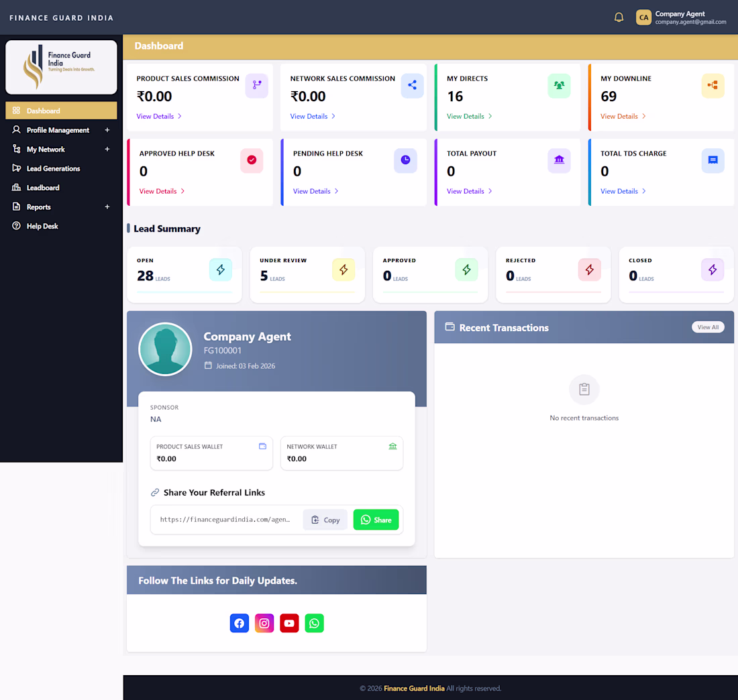738x700 pixels.
Task: Click the referral URL field
Action: click(225, 520)
